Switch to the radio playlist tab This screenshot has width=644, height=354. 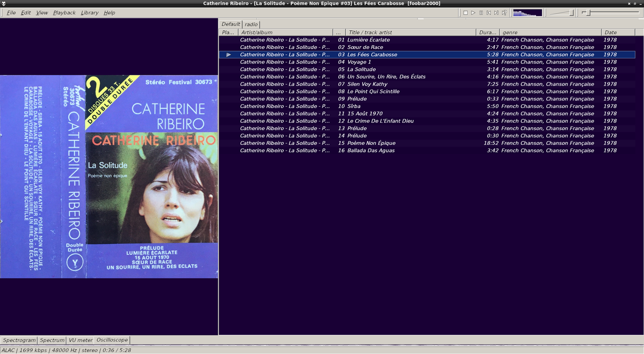click(x=251, y=24)
